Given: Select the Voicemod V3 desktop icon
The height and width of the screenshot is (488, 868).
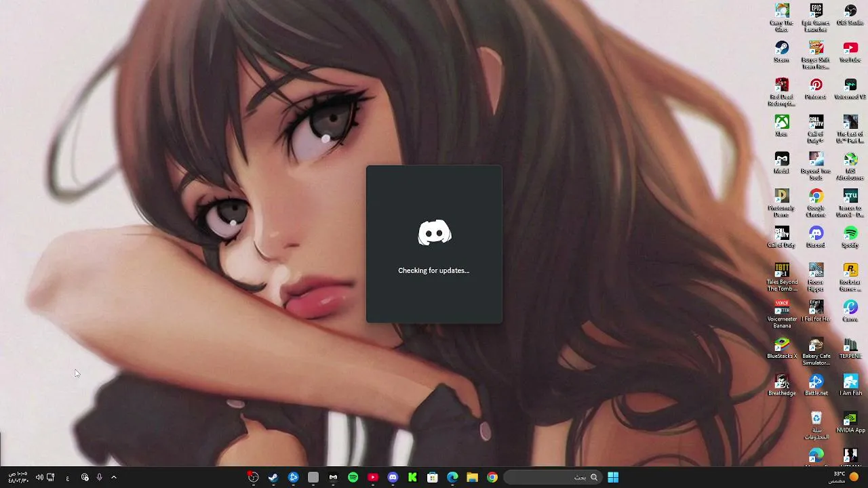Looking at the screenshot, I should [850, 89].
